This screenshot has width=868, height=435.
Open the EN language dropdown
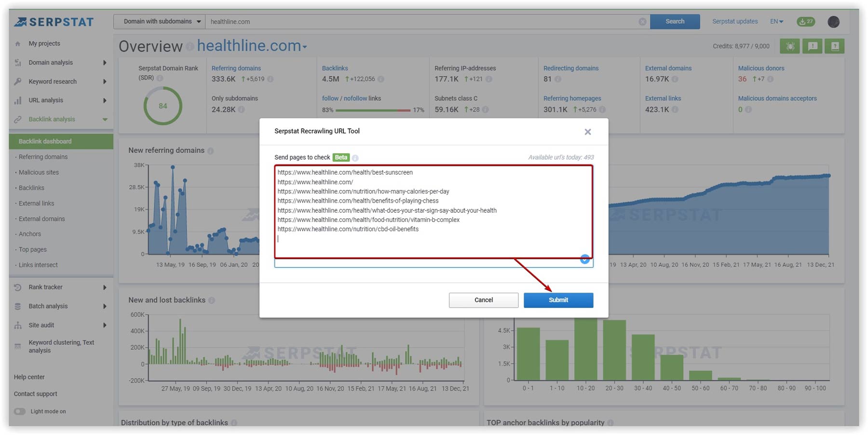pos(776,22)
